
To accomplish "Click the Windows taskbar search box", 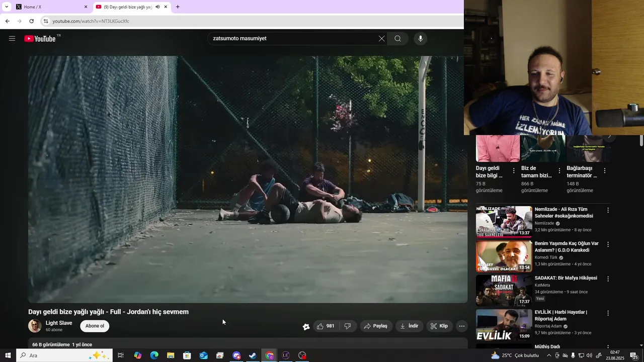I will (x=64, y=355).
